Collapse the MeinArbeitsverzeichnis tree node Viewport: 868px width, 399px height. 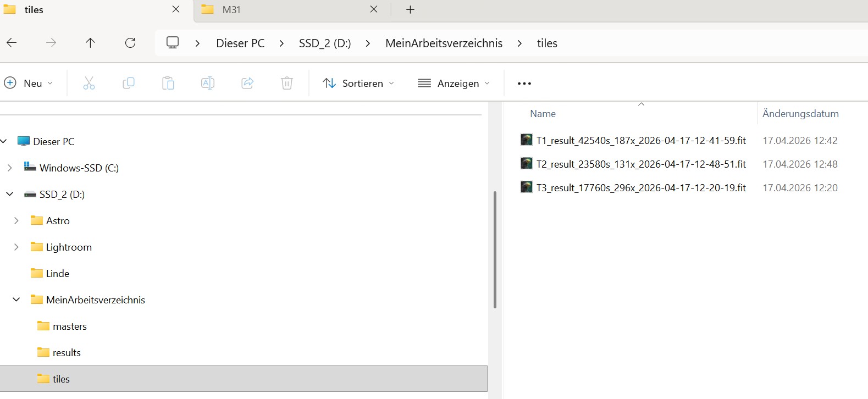click(x=16, y=300)
